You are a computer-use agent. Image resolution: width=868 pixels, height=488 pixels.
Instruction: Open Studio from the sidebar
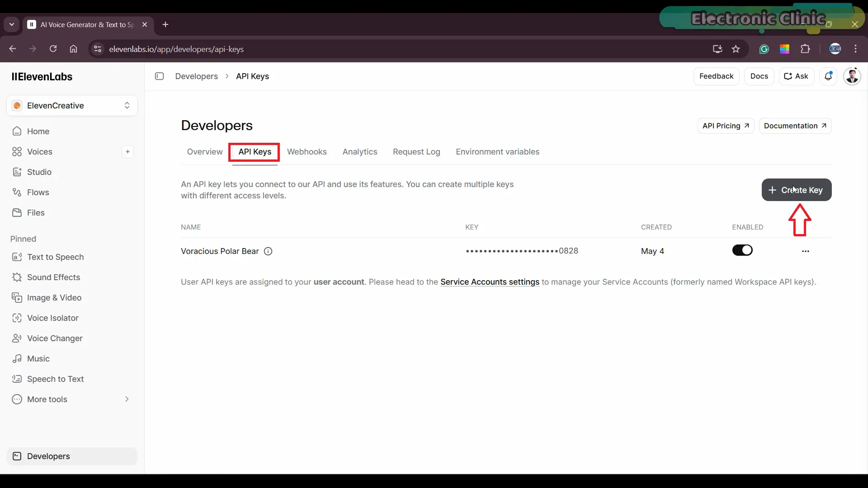coord(72,172)
